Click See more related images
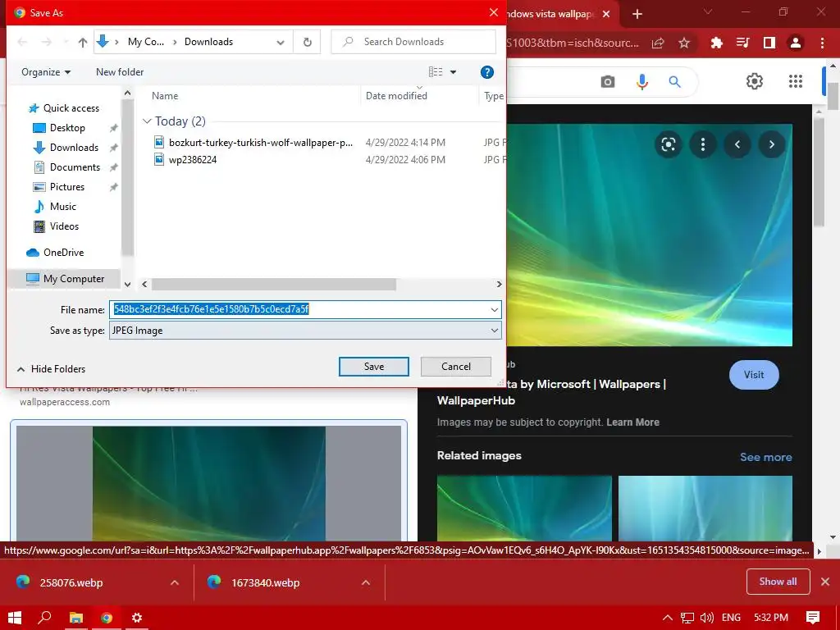The image size is (840, 630). [765, 457]
